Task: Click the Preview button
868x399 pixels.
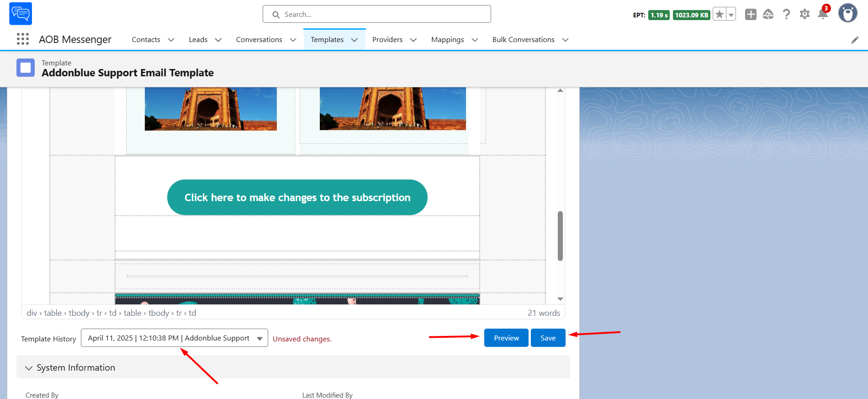Action: tap(506, 338)
